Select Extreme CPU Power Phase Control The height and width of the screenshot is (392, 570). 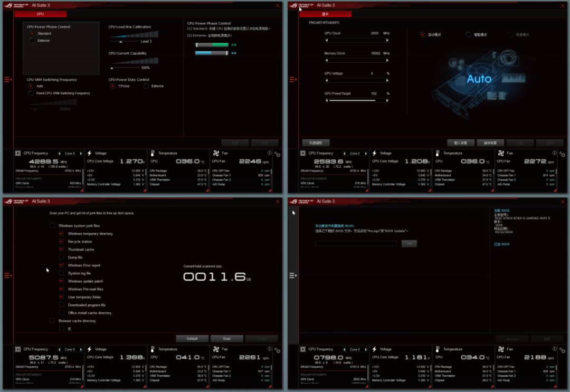tap(32, 41)
